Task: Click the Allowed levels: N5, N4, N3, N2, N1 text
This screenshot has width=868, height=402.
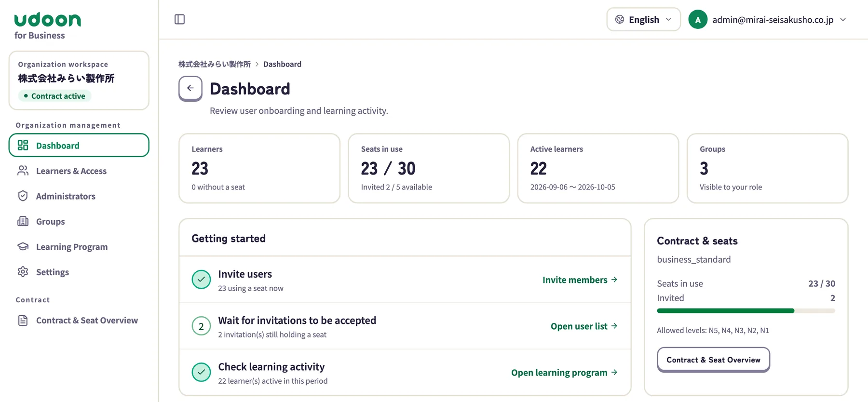Action: [x=713, y=330]
